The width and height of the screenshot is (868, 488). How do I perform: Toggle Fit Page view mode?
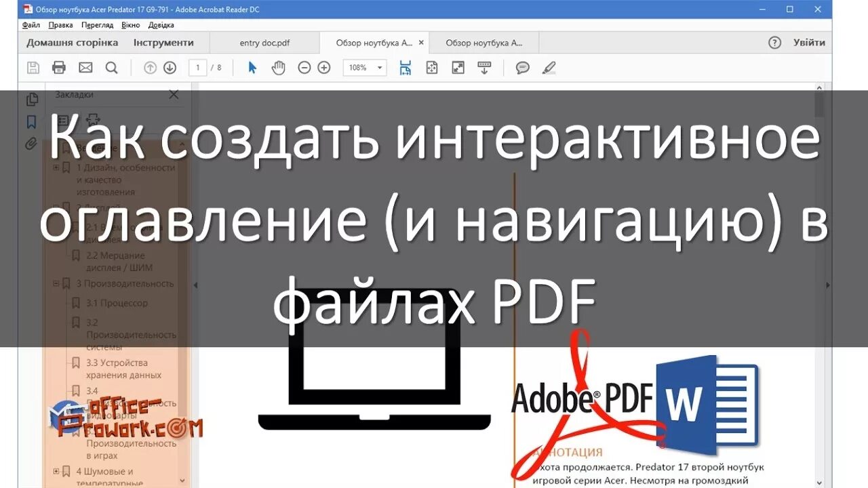(432, 67)
